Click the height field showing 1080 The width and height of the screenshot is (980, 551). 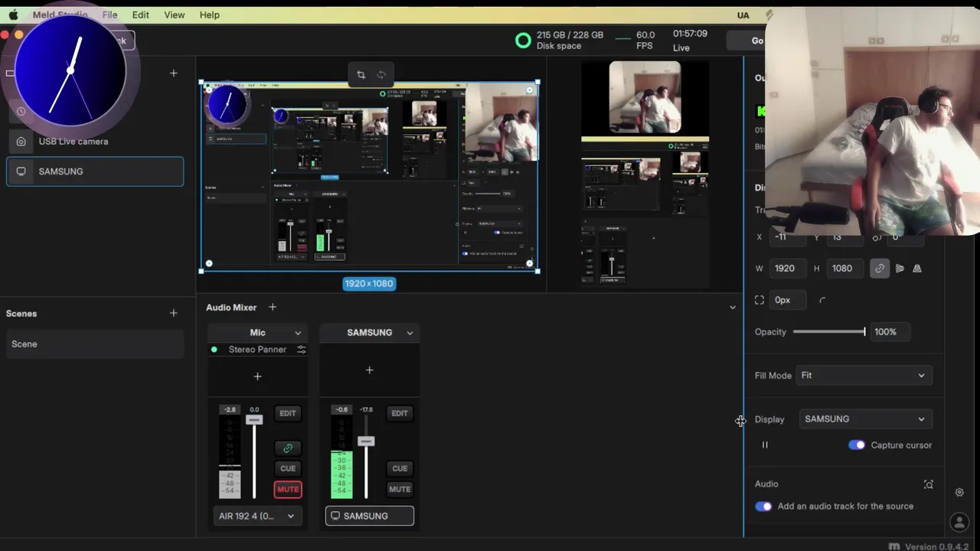pos(844,269)
